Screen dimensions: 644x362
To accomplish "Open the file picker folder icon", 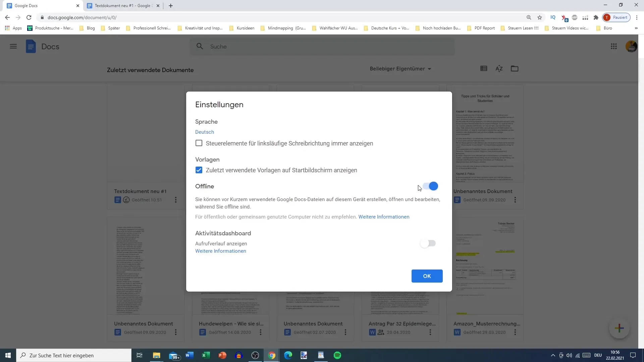I will coord(515,69).
